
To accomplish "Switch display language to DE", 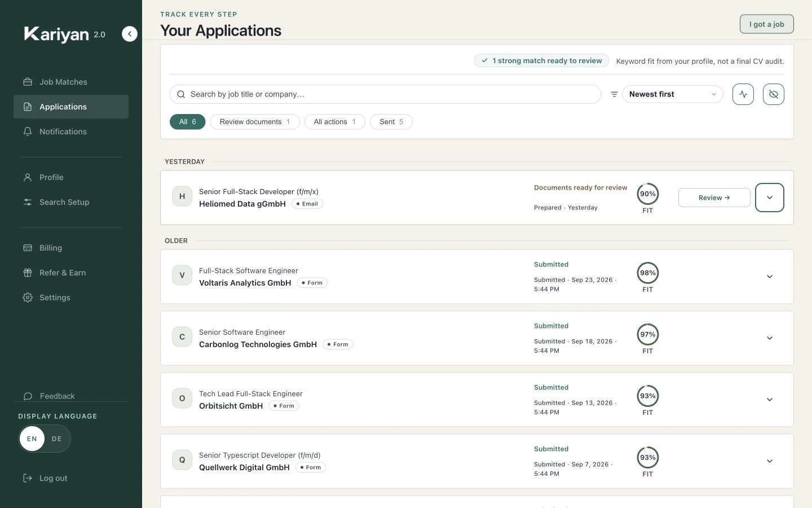I will (57, 439).
